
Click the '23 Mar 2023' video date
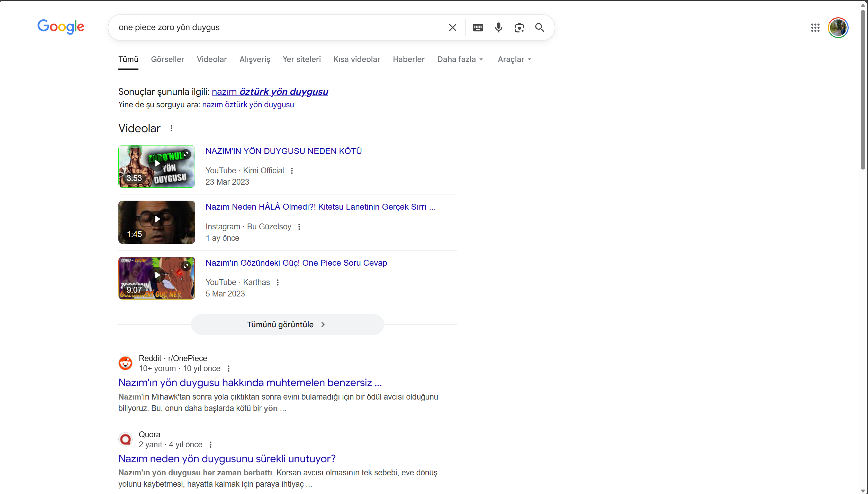tap(227, 182)
